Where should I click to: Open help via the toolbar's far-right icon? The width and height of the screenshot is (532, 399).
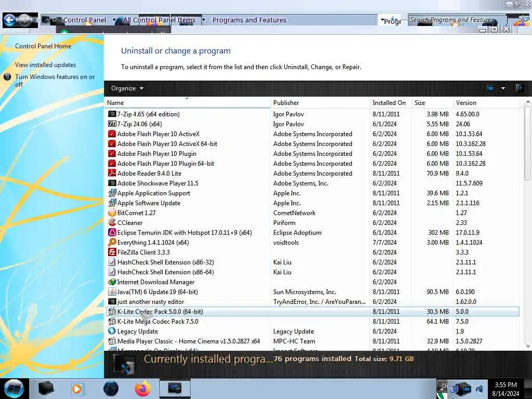coord(519,88)
